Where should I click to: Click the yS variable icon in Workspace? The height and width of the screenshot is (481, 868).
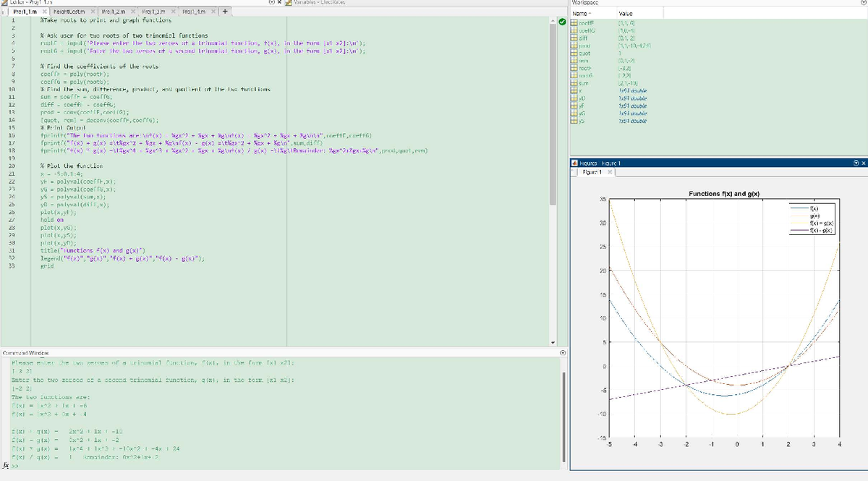(575, 122)
